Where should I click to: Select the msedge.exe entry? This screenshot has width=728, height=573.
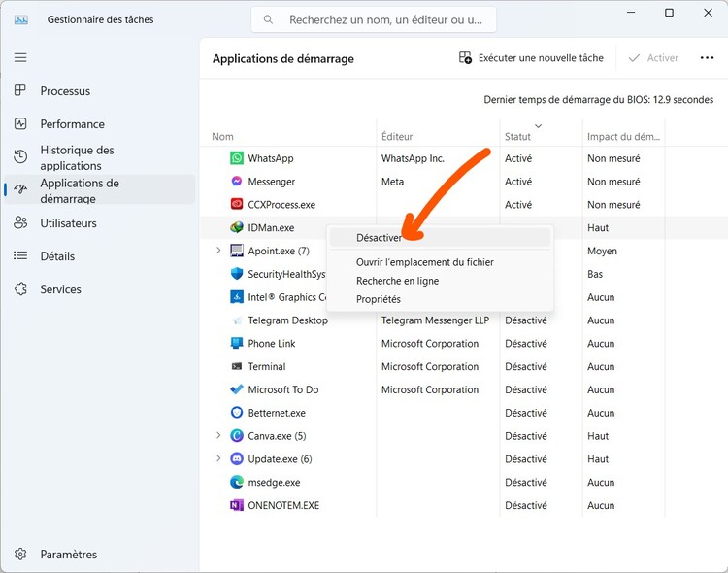click(274, 483)
